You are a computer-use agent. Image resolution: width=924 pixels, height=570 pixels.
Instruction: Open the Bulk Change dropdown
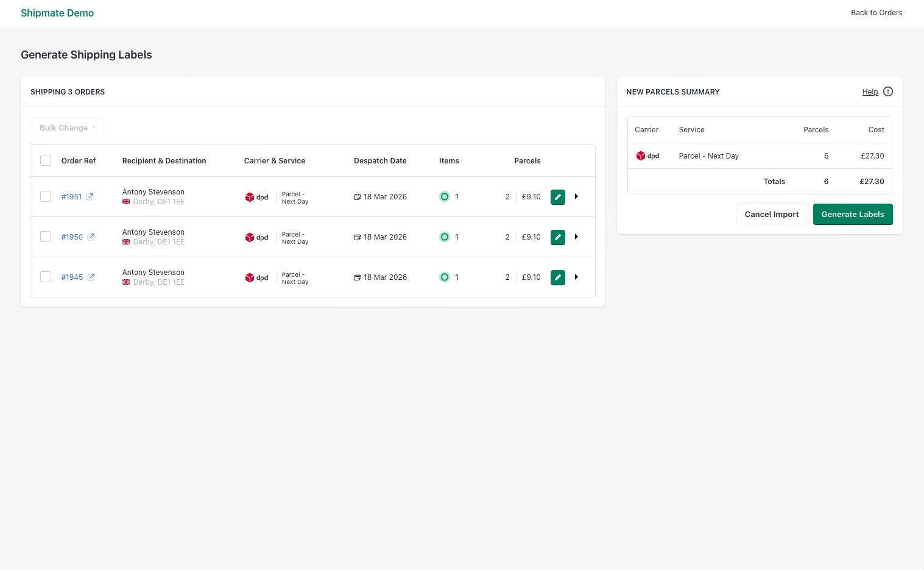pyautogui.click(x=67, y=127)
